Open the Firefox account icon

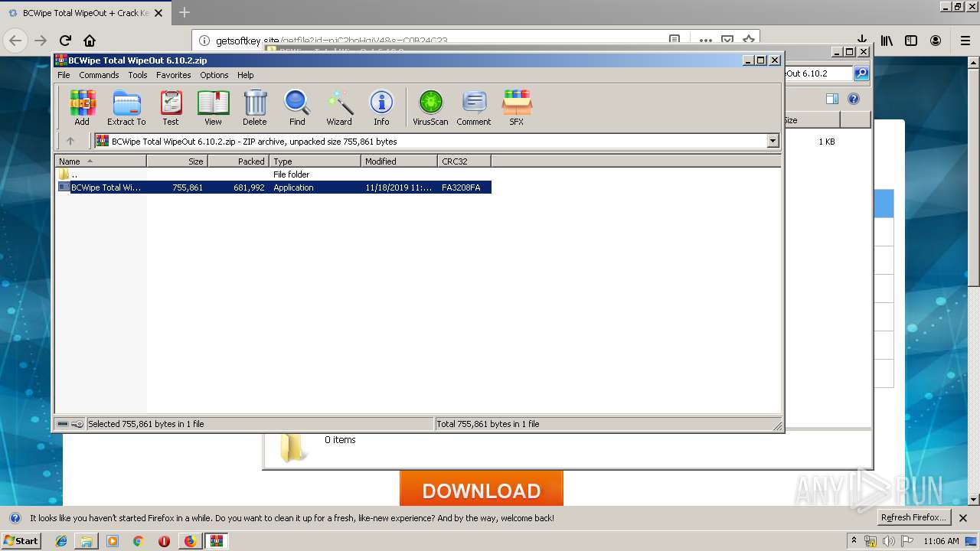[x=936, y=41]
